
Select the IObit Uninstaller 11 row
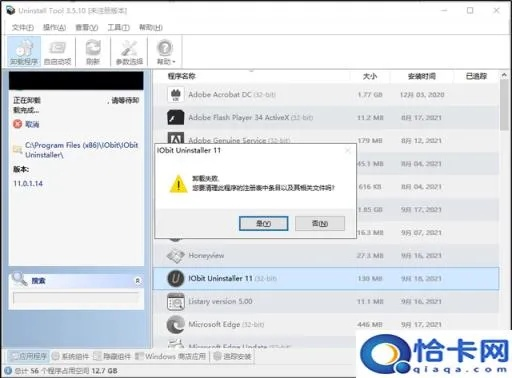(326, 278)
